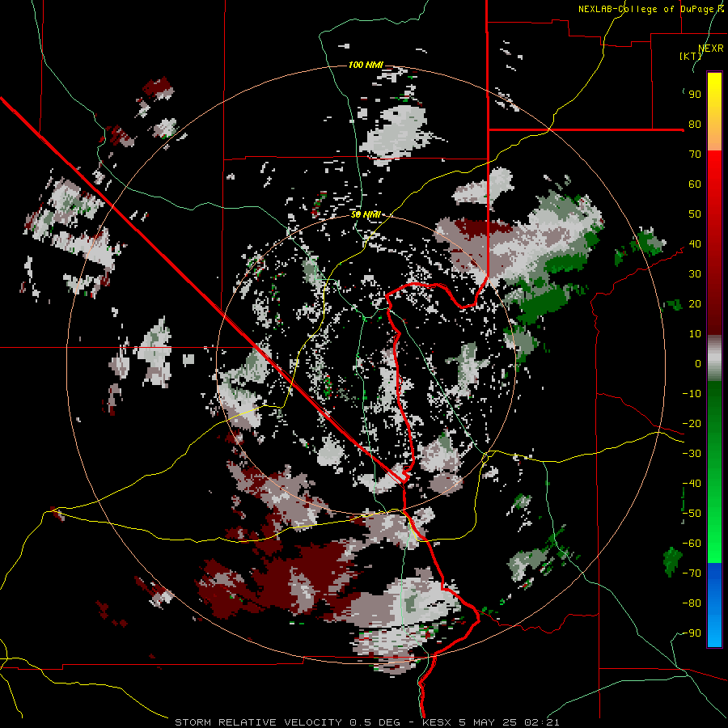Click the positive 20 scale label
Image resolution: width=728 pixels, height=728 pixels.
coord(695,304)
